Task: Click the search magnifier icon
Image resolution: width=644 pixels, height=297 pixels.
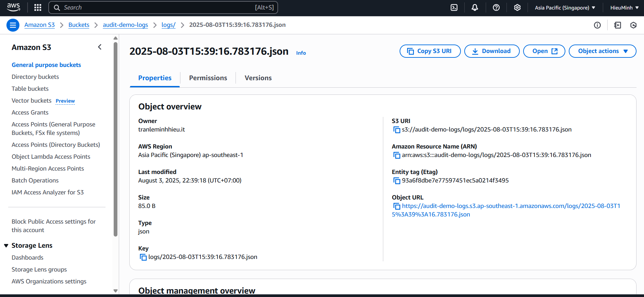Action: pos(57,7)
